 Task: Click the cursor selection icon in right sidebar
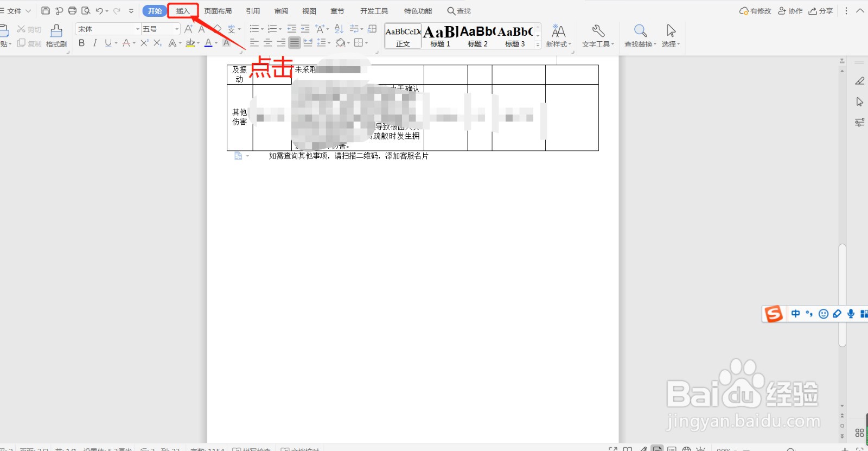pyautogui.click(x=859, y=101)
